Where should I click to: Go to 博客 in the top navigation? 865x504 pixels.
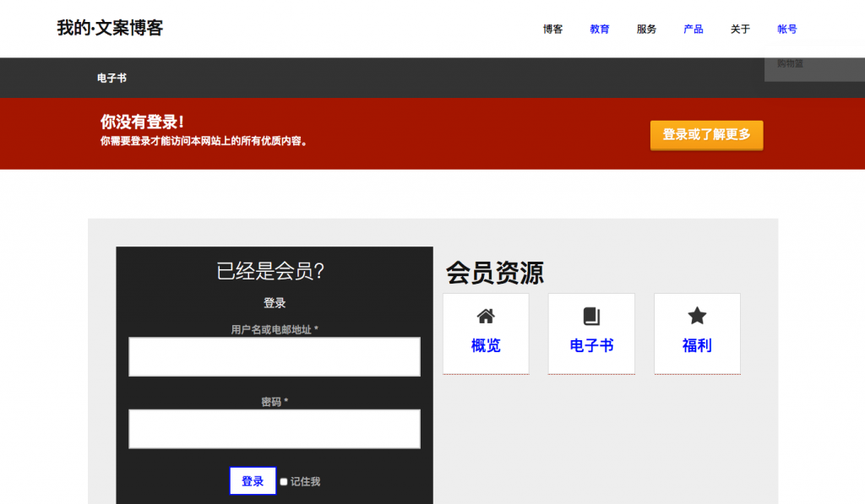(x=552, y=30)
